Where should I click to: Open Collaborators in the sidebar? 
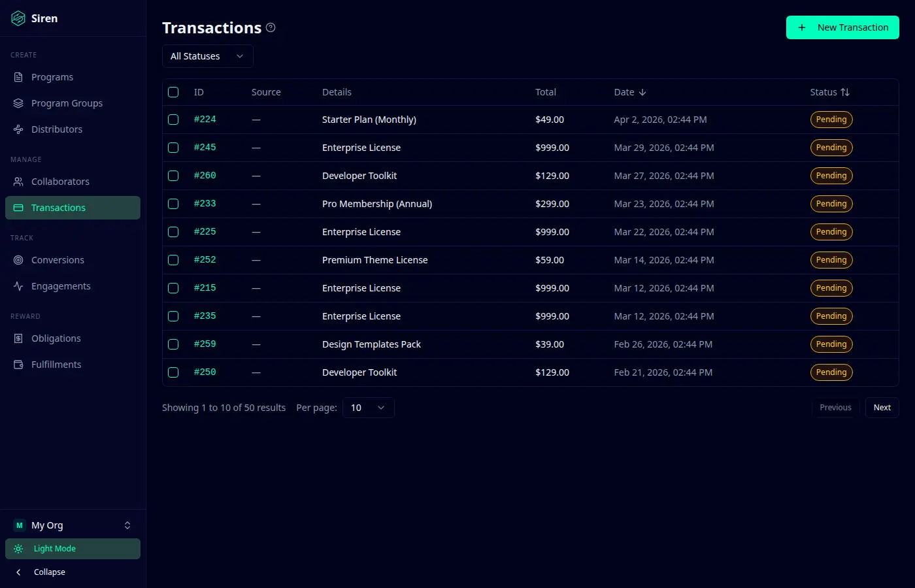click(73, 182)
